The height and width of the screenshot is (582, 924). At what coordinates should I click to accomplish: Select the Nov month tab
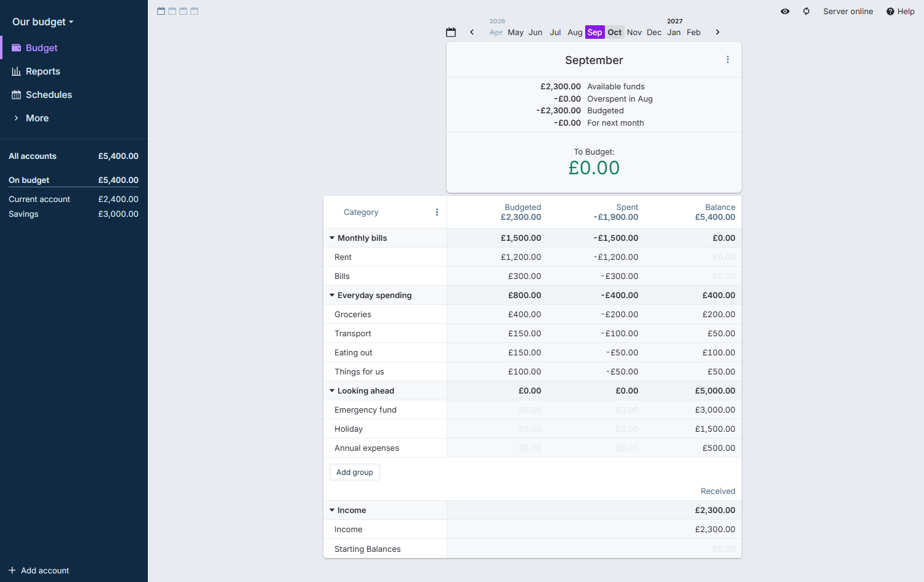pos(634,32)
